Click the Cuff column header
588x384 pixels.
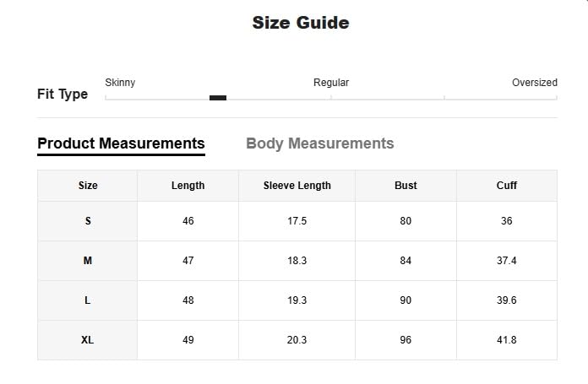pos(507,186)
